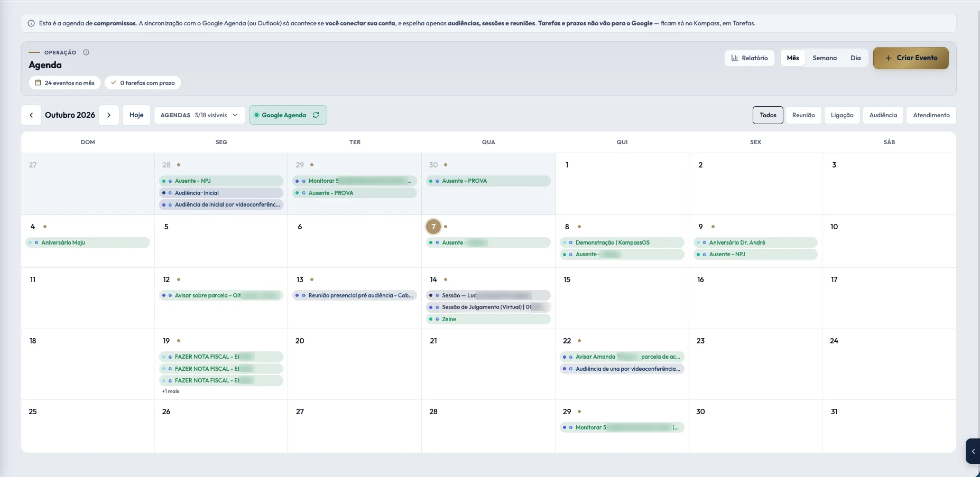Open 'Reunião presencial pré audiência' event
The image size is (980, 477).
tap(355, 295)
